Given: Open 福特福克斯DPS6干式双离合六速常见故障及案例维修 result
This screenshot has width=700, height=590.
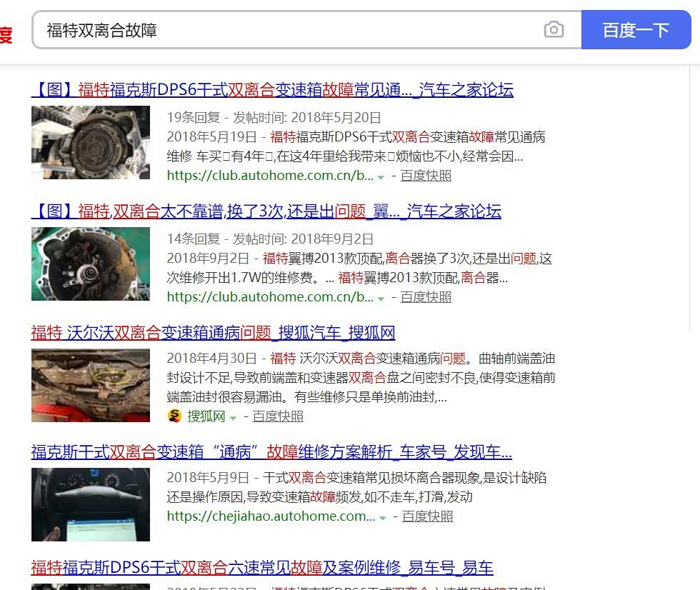Looking at the screenshot, I should 261,568.
